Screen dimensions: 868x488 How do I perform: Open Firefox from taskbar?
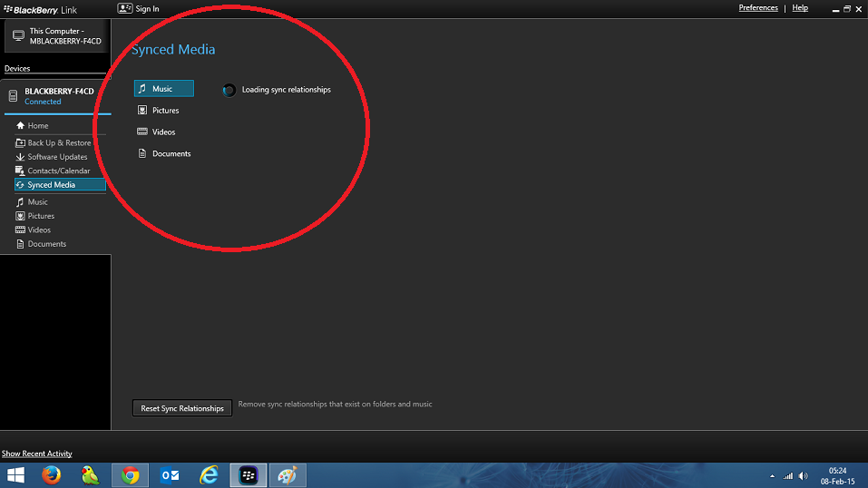click(51, 475)
